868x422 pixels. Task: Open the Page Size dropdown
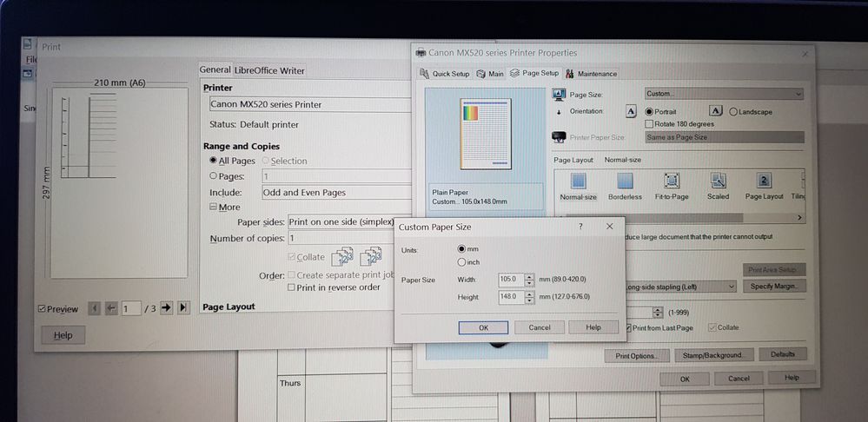(x=724, y=94)
